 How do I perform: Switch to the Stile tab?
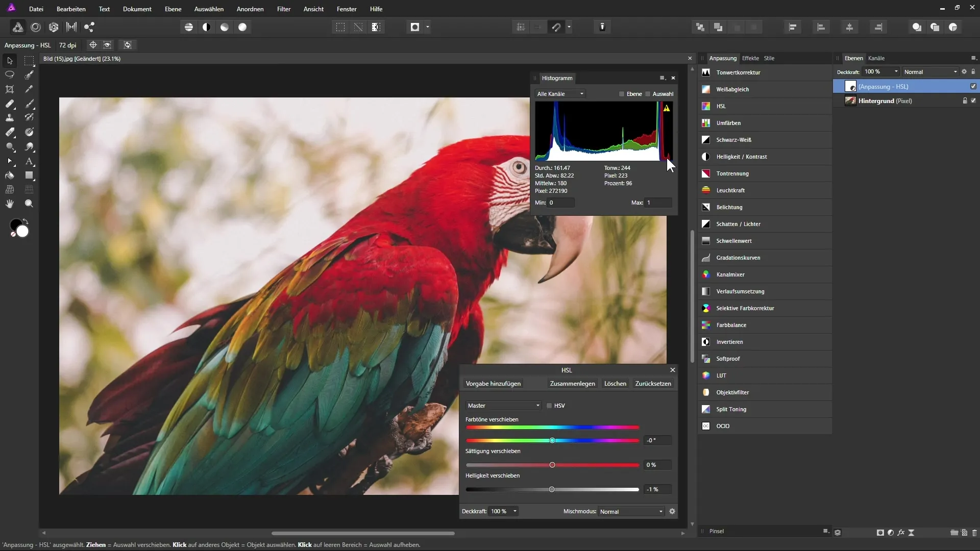[x=769, y=58]
